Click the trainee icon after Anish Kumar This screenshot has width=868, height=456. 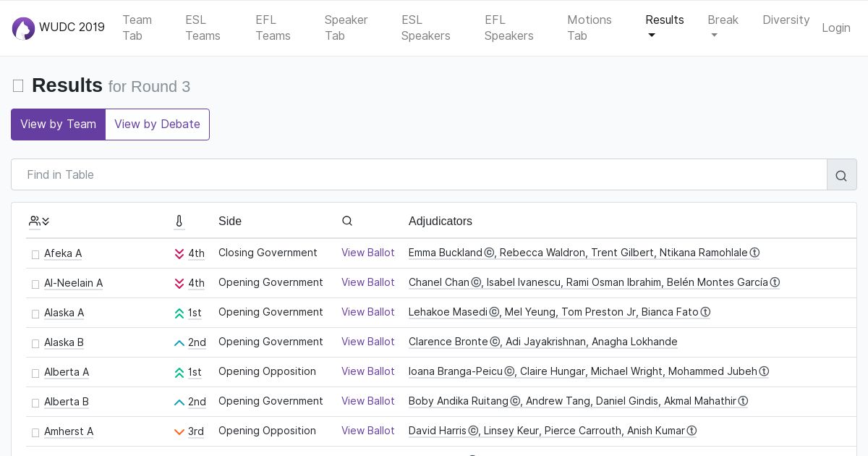692,431
